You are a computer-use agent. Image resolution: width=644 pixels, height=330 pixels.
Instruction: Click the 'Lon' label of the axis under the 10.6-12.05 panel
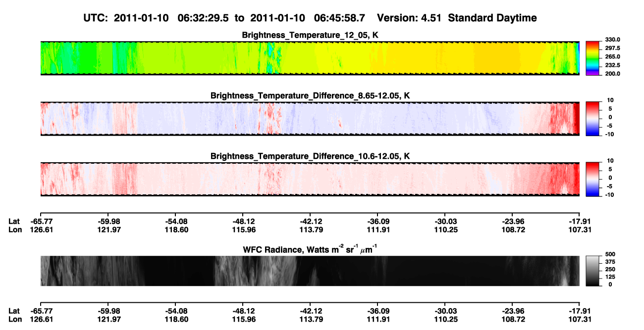point(14,229)
